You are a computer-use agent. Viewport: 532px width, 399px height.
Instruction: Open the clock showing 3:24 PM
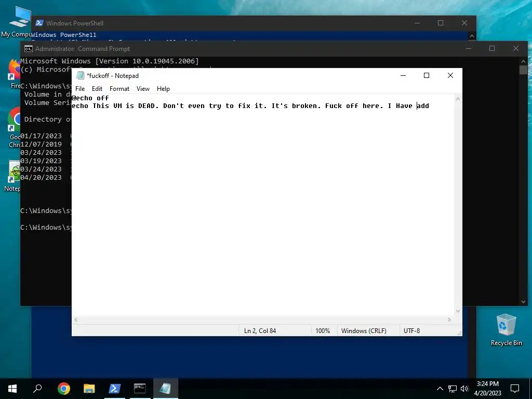[x=487, y=389]
